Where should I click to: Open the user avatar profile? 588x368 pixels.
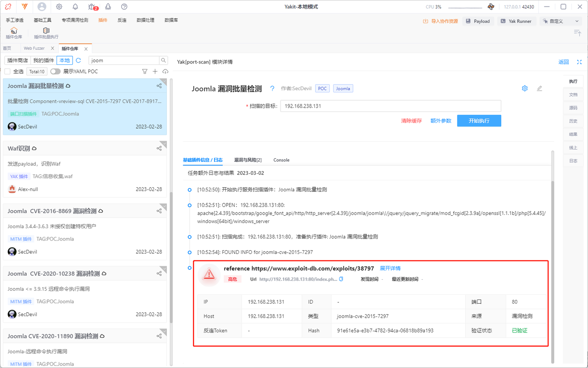point(42,7)
